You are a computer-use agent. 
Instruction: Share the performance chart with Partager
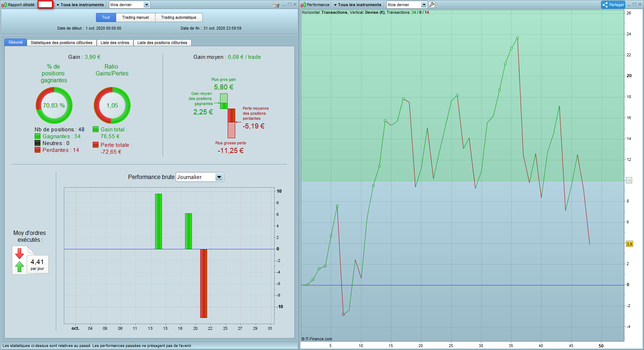coord(613,5)
